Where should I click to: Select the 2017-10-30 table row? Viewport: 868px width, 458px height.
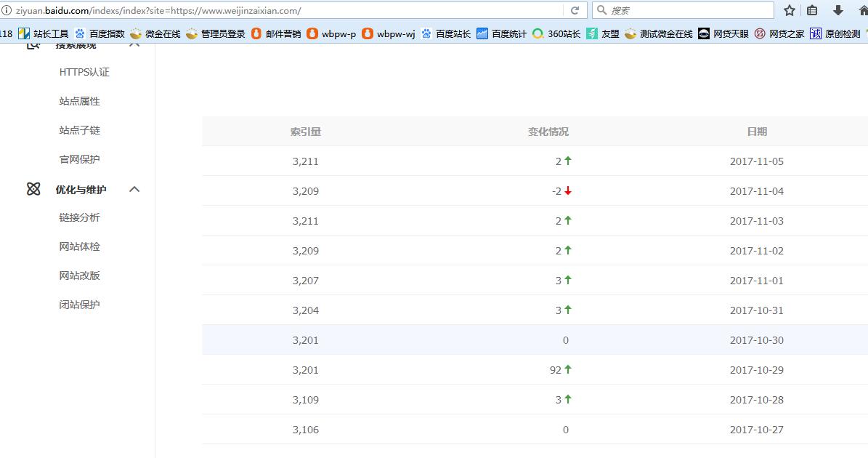pyautogui.click(x=535, y=340)
